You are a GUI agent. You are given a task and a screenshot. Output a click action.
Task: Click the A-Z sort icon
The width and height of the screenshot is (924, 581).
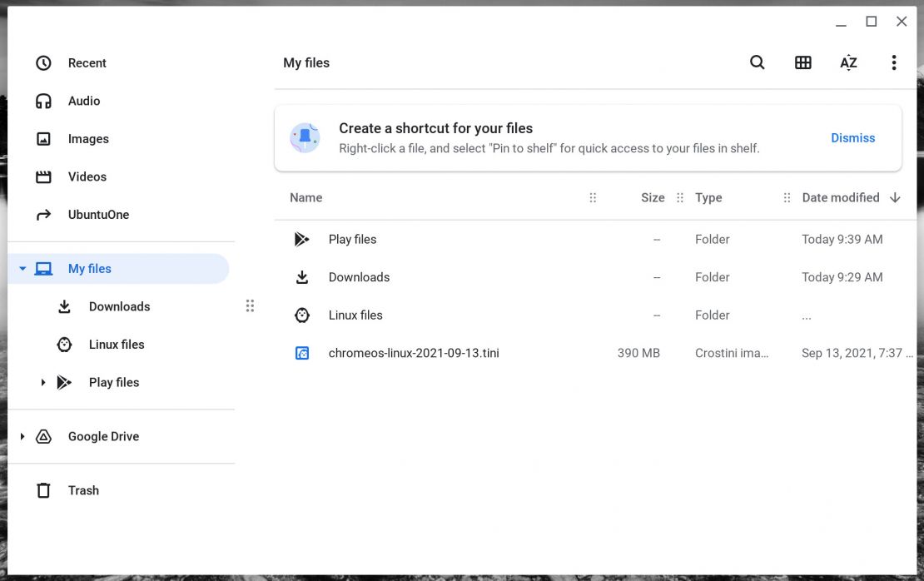tap(848, 62)
